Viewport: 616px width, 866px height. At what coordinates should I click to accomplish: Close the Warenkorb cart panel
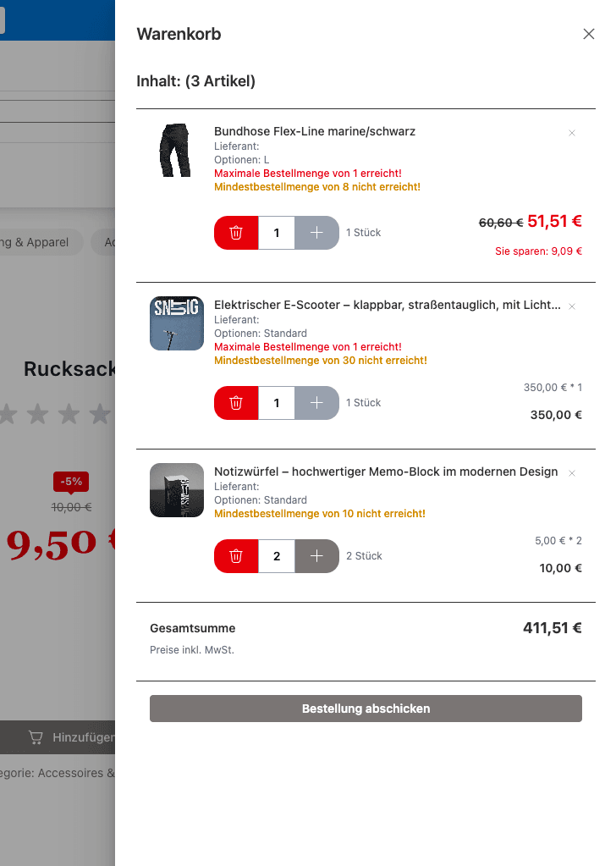click(x=589, y=34)
